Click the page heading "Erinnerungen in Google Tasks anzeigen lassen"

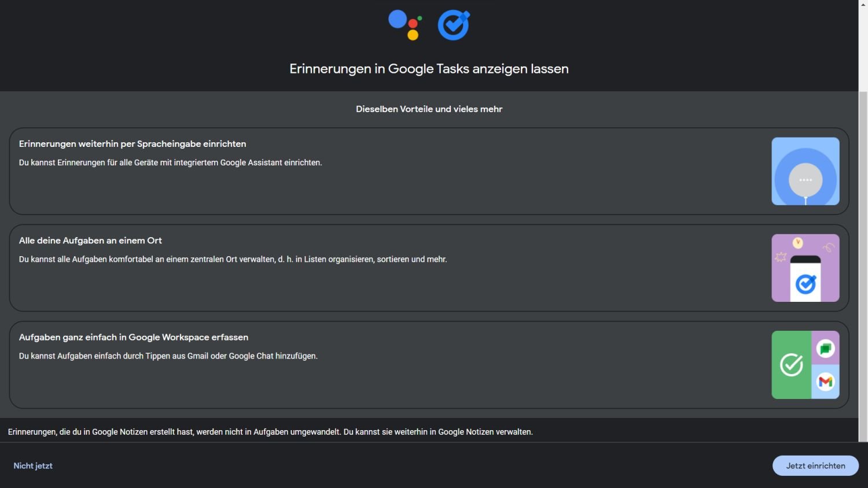(429, 69)
